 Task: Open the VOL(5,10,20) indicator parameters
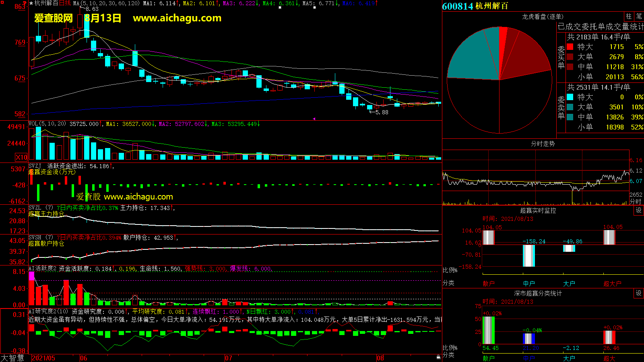tap(47, 124)
